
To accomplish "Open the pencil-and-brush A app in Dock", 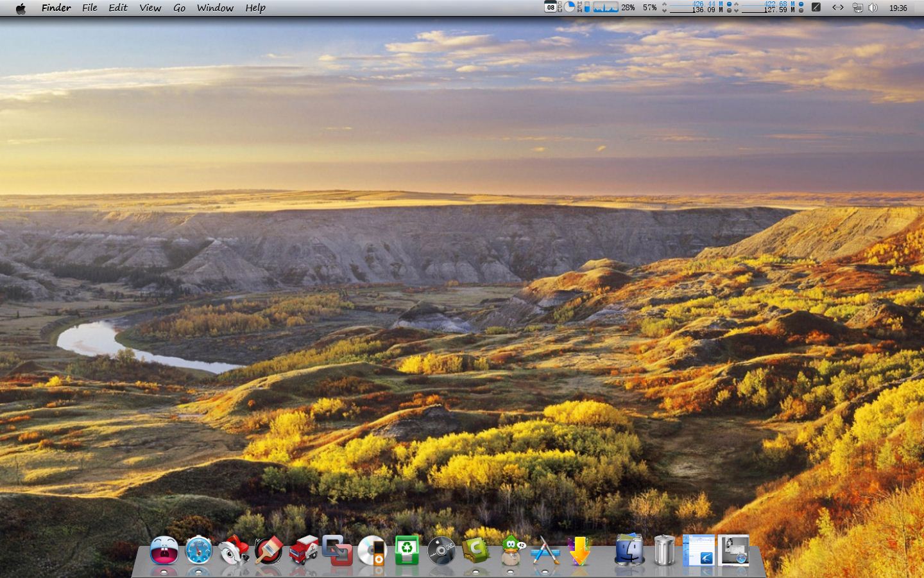I will 545,550.
